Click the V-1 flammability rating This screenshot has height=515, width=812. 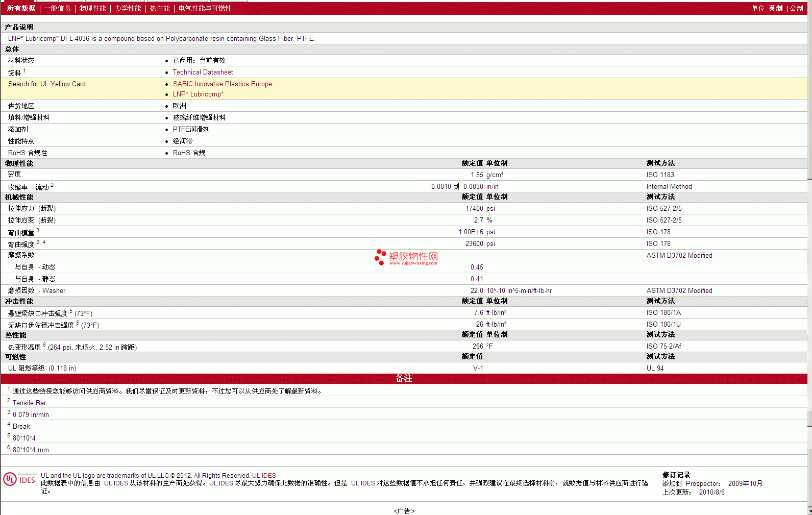point(478,369)
